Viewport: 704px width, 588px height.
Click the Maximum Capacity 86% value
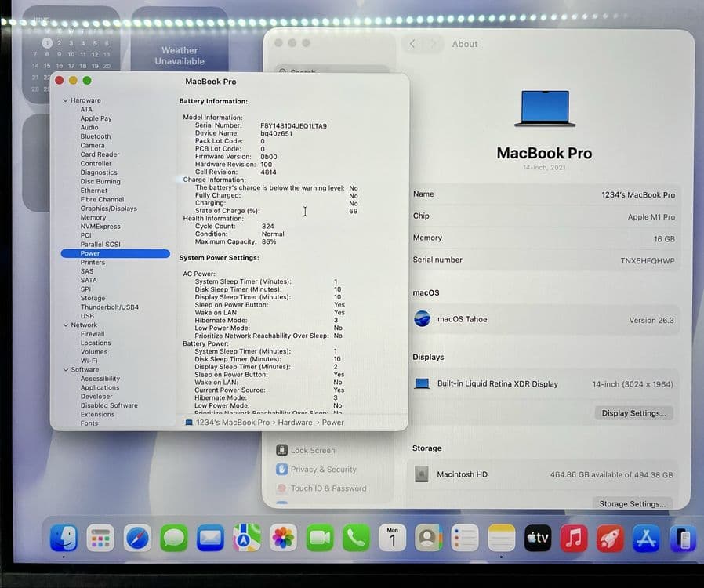(x=268, y=241)
